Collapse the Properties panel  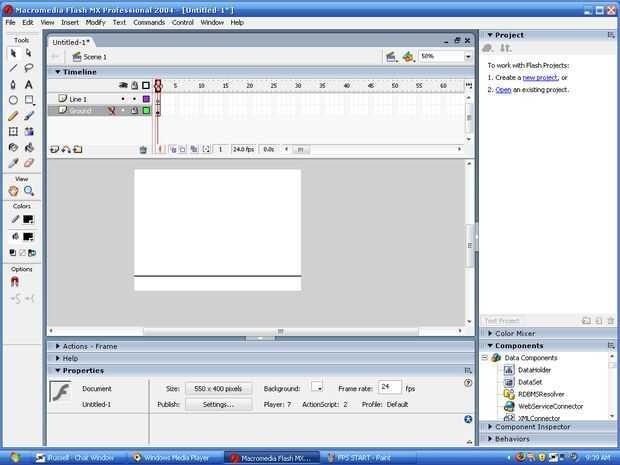click(x=58, y=370)
